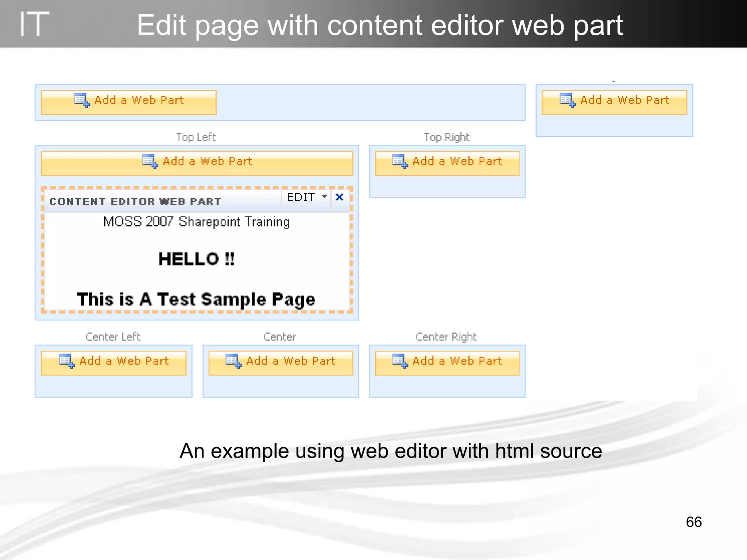
Task: Close the Content Editor Web Part
Action: (x=340, y=197)
